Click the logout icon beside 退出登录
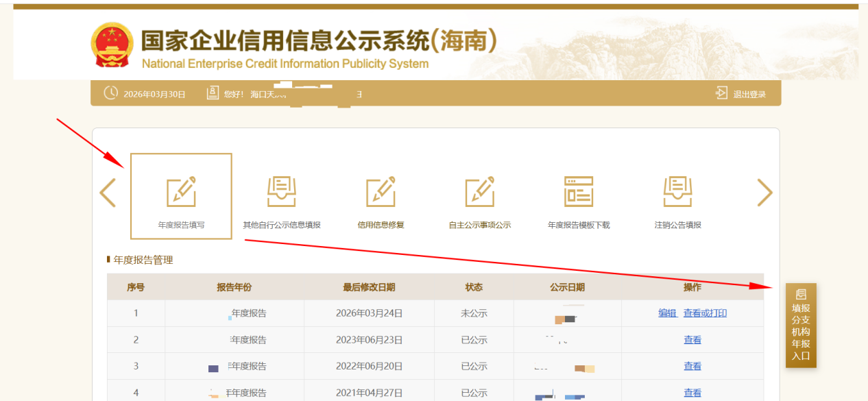Image resolution: width=868 pixels, height=401 pixels. point(721,93)
